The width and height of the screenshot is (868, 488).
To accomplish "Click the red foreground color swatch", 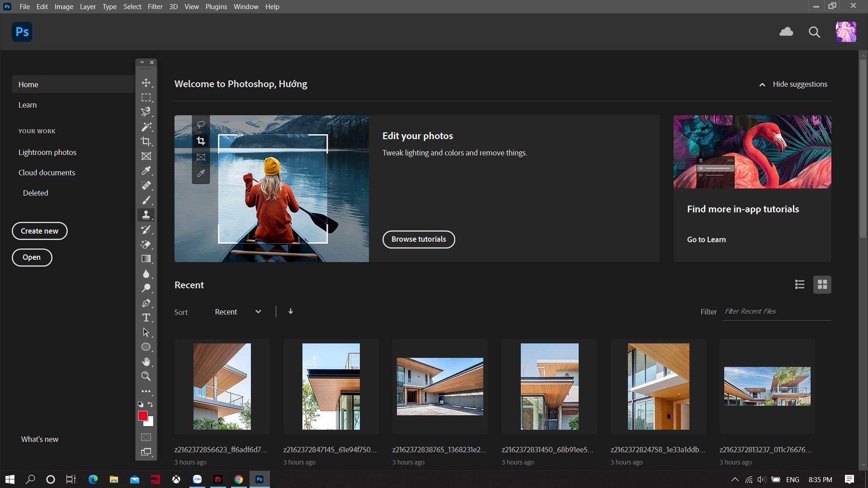I will pos(142,416).
